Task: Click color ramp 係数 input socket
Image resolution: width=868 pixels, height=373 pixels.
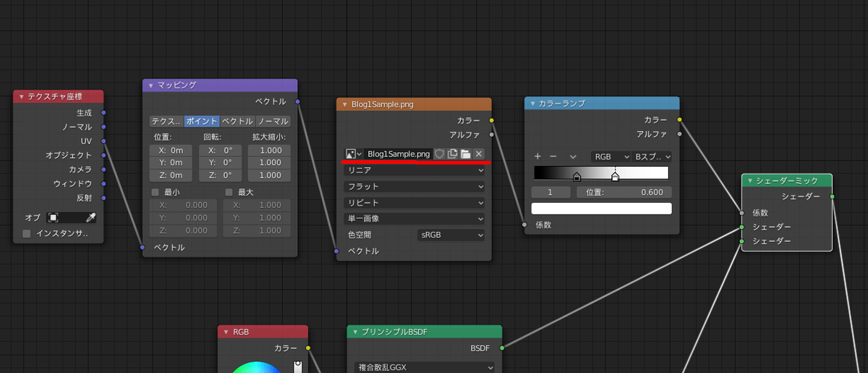Action: tap(525, 225)
